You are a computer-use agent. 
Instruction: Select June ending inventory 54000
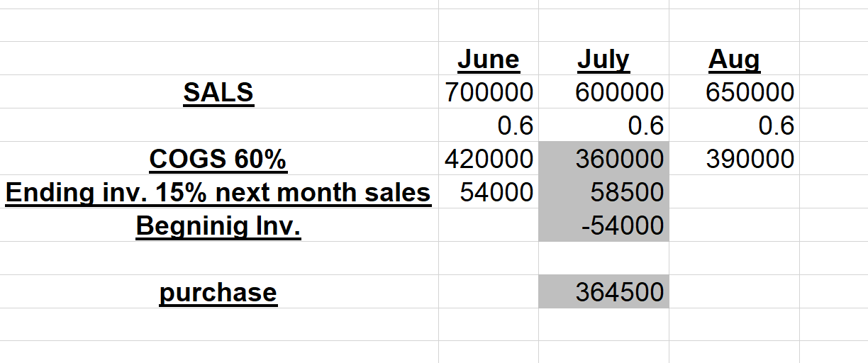tap(489, 192)
